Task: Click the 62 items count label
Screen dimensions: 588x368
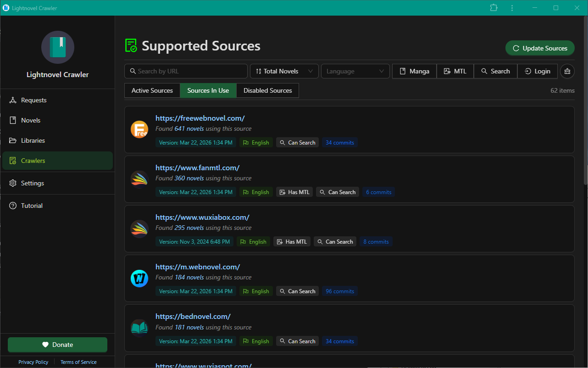Action: point(562,90)
